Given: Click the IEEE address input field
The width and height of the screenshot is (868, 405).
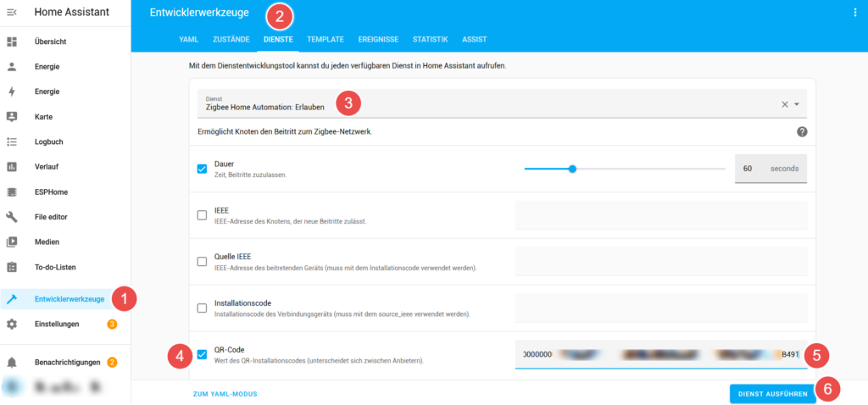Looking at the screenshot, I should (x=661, y=215).
